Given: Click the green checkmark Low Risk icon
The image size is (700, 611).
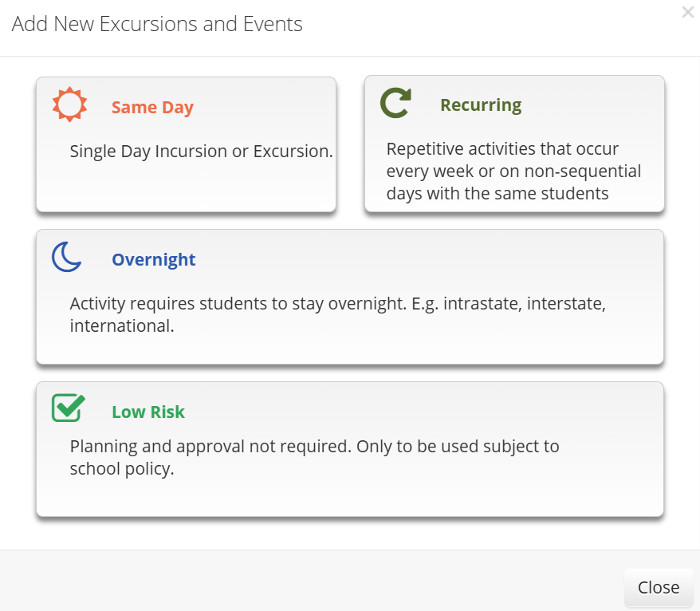Looking at the screenshot, I should pos(69,408).
